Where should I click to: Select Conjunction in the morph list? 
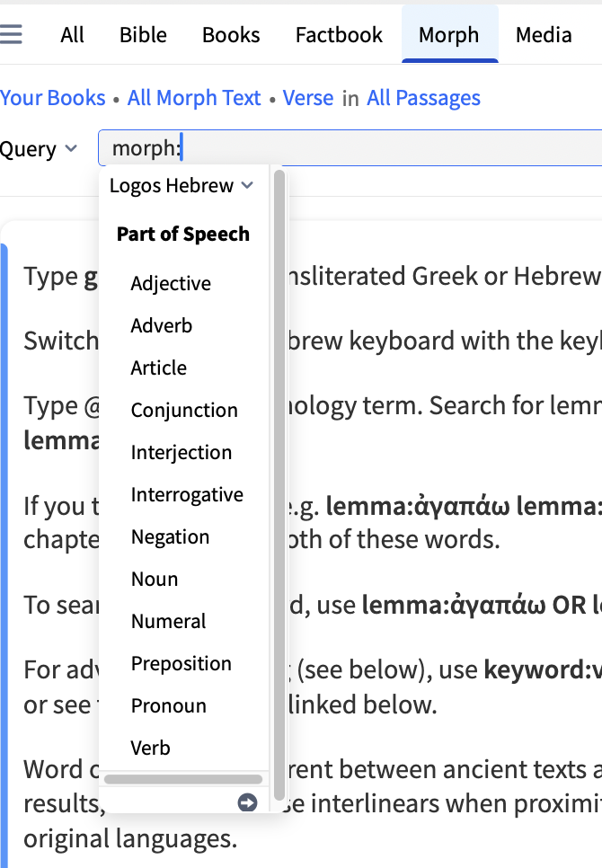pyautogui.click(x=184, y=411)
